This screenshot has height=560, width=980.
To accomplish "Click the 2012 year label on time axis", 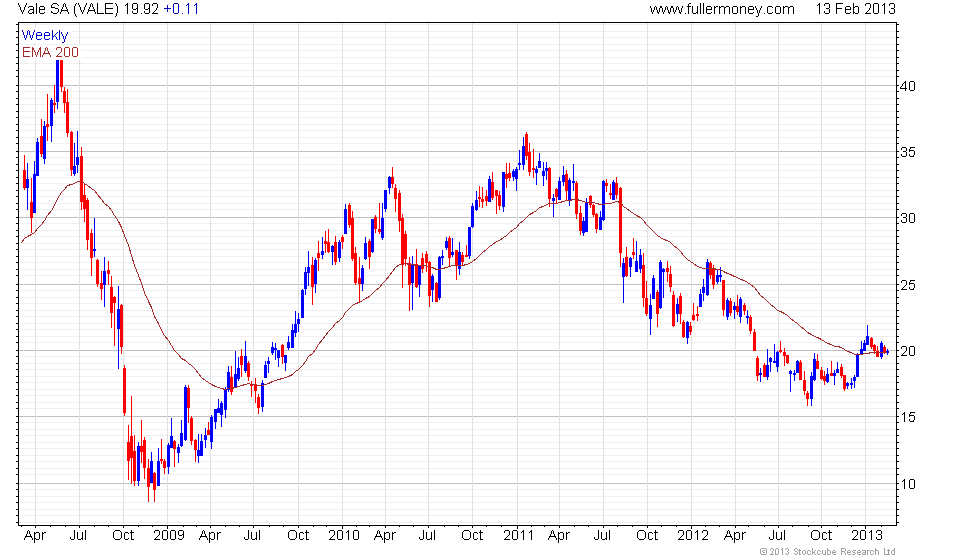I will (693, 536).
